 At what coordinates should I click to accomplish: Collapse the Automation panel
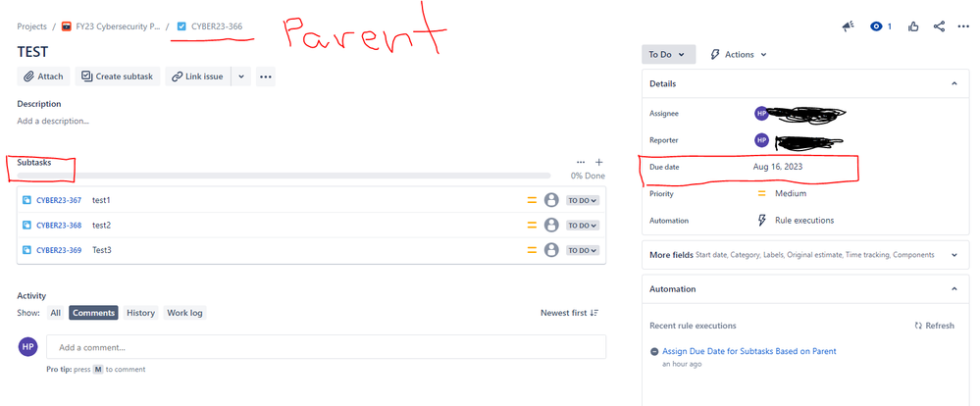tap(954, 289)
